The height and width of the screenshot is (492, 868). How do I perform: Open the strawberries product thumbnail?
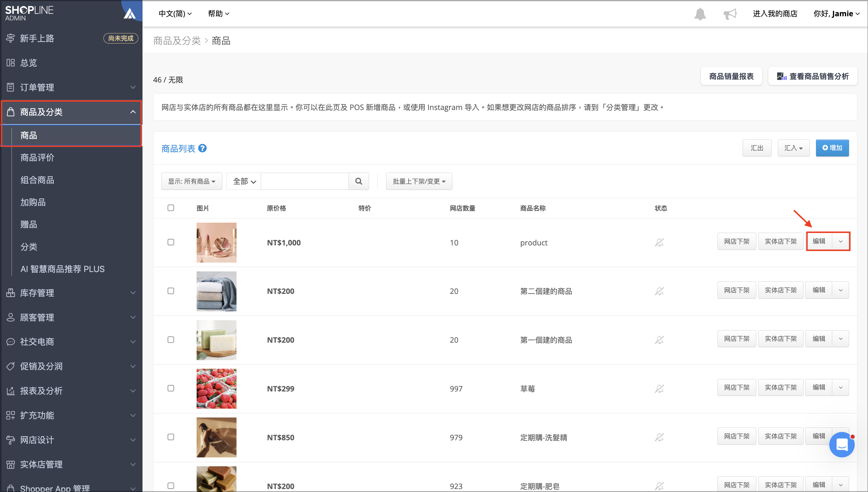(x=217, y=389)
